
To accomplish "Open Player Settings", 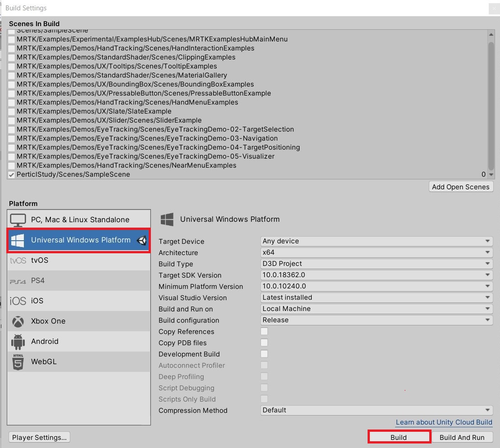I will (x=39, y=437).
